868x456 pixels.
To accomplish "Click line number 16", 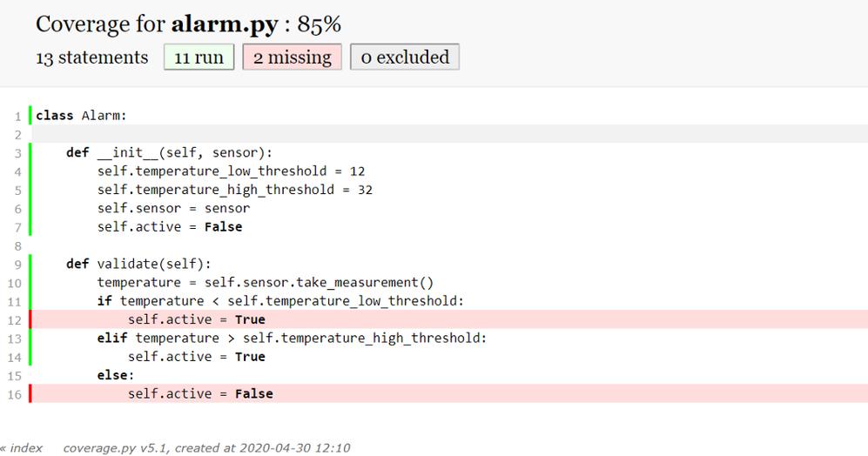I will pos(15,394).
